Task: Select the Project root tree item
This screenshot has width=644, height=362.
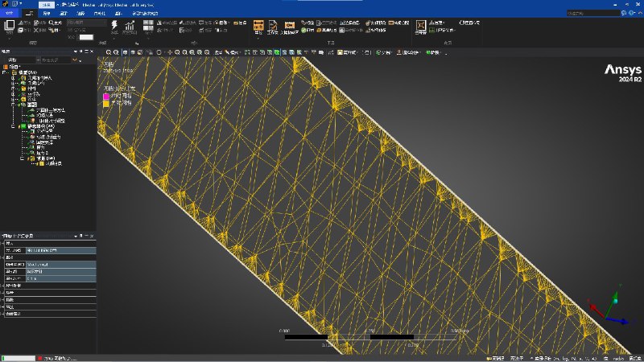Action: tap(14, 67)
